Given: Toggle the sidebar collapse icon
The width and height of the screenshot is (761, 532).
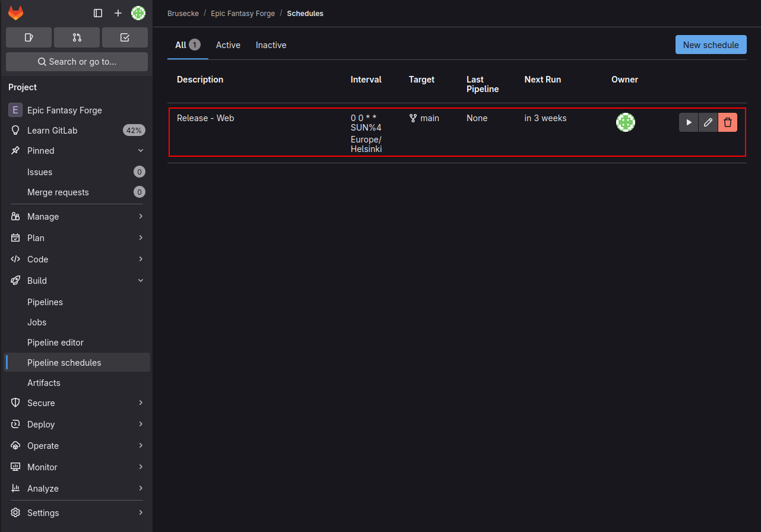Looking at the screenshot, I should coord(99,13).
